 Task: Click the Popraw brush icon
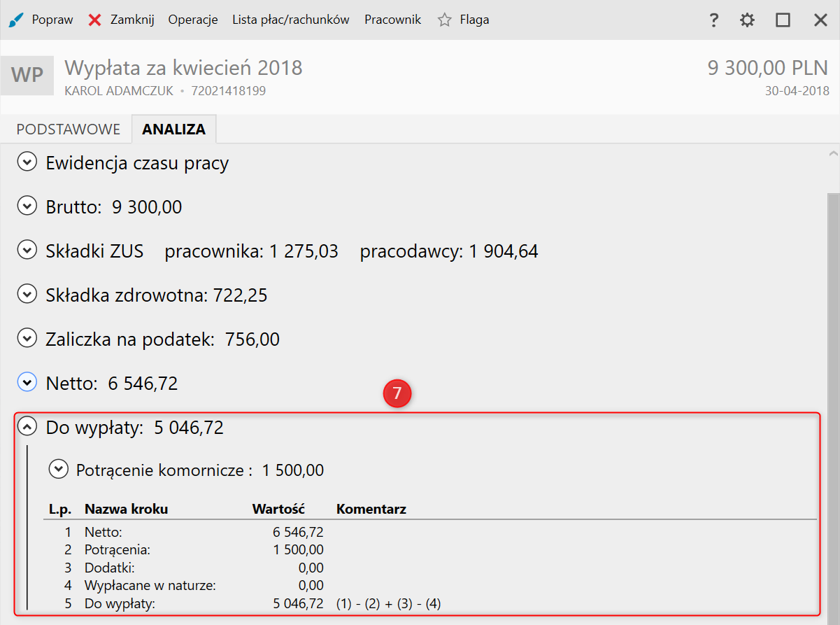(x=15, y=20)
